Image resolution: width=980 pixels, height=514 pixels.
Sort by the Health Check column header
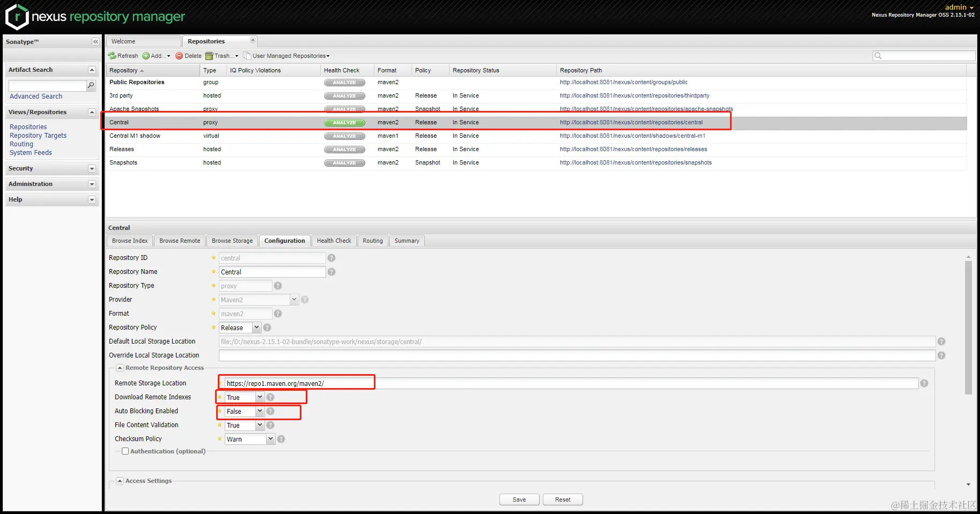(x=347, y=70)
